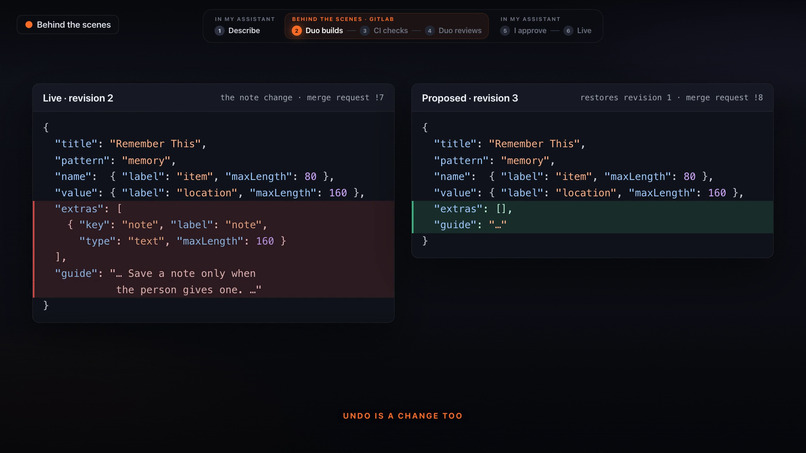Click the opening brace in the Live panel
Image resolution: width=806 pixels, height=453 pixels.
tap(46, 127)
